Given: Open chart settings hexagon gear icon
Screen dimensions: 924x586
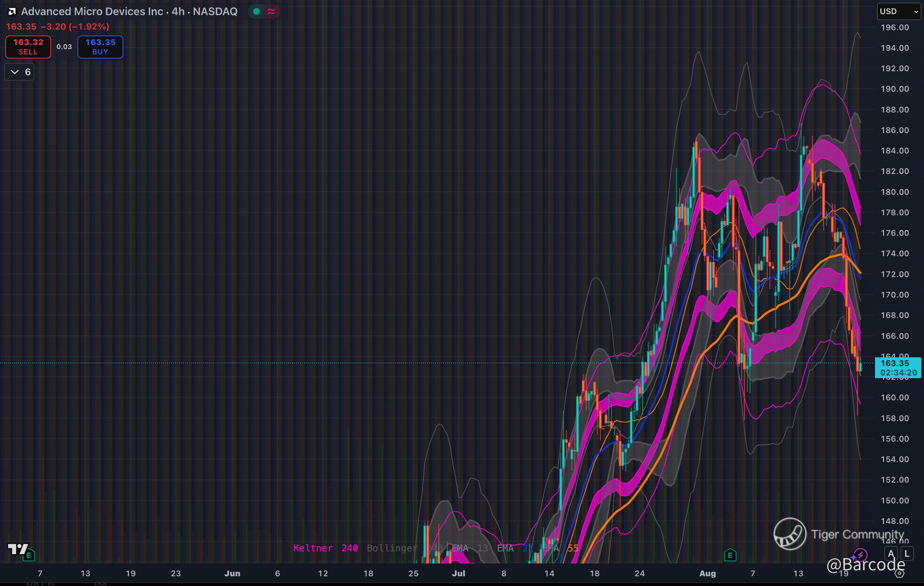Looking at the screenshot, I should click(899, 573).
